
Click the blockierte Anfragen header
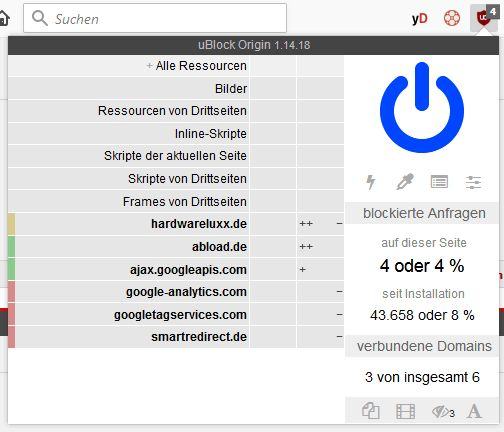pos(422,213)
